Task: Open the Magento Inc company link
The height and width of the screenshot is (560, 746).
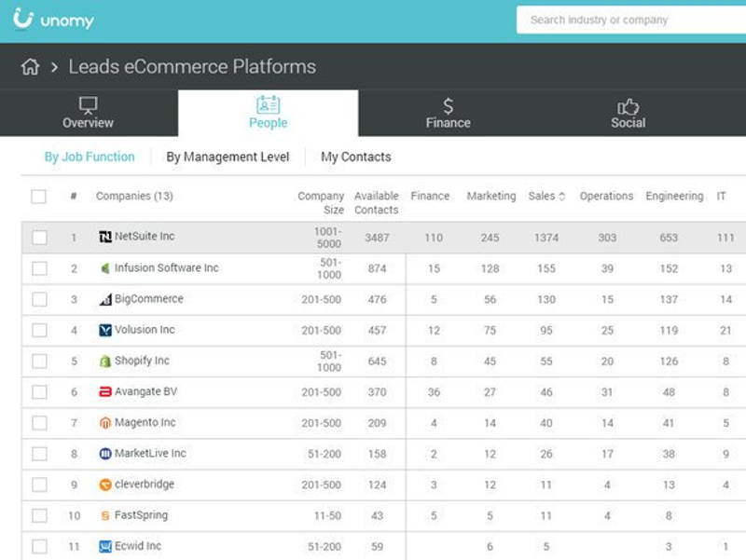Action: click(x=145, y=422)
